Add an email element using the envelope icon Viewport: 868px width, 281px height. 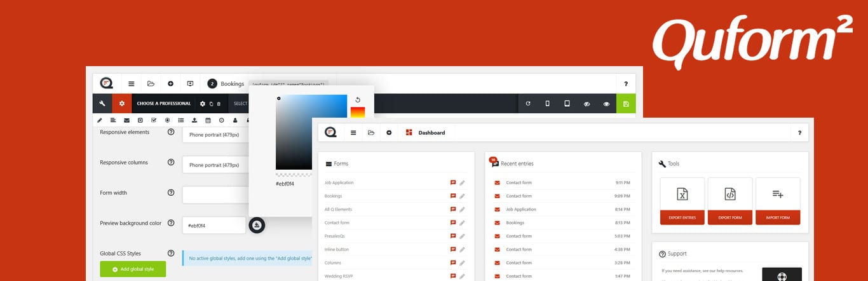click(x=126, y=120)
